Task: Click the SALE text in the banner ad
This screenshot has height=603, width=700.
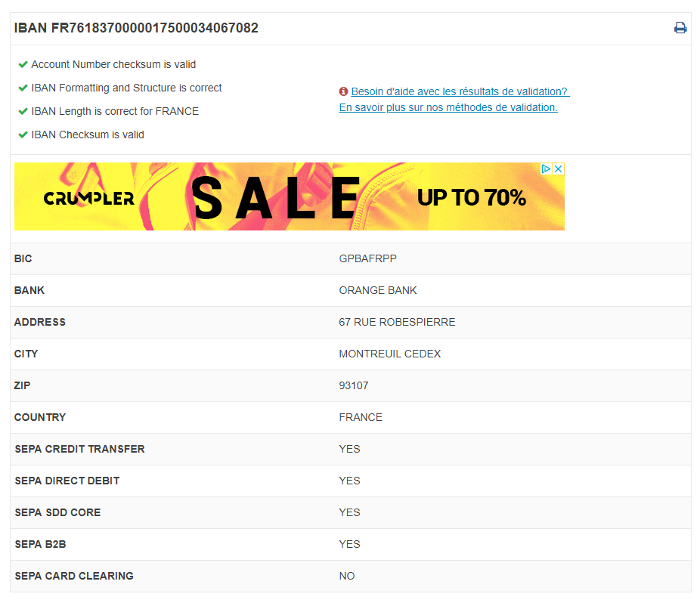Action: tap(276, 198)
